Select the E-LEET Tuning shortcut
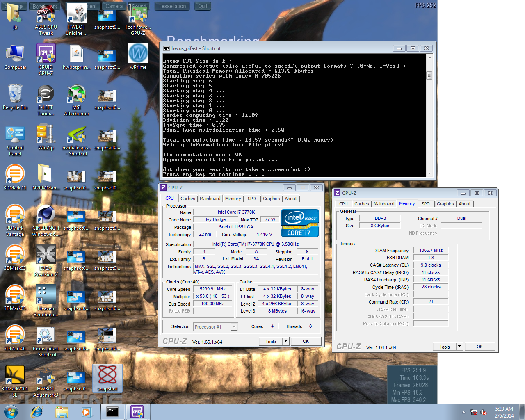The width and height of the screenshot is (525, 420). 46,100
